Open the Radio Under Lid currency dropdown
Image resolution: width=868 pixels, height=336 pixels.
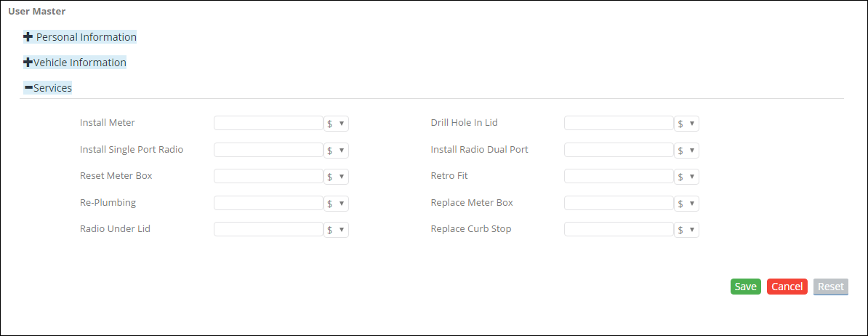pyautogui.click(x=337, y=230)
